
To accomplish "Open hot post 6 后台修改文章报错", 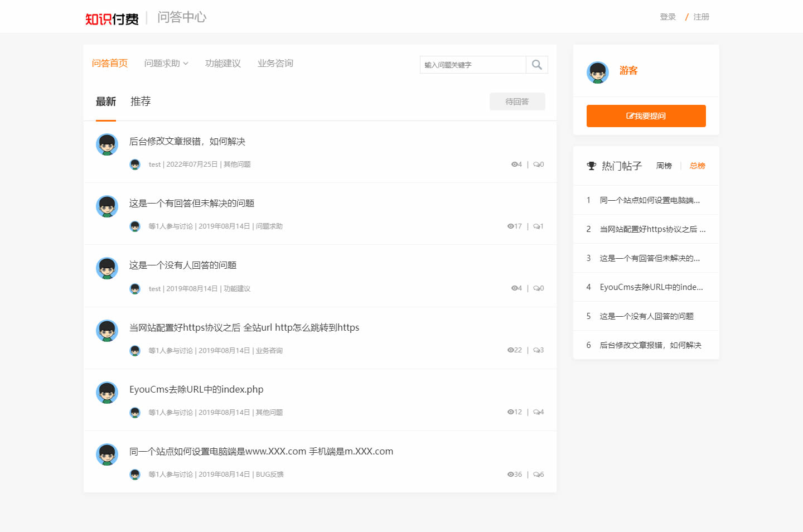I will tap(651, 345).
